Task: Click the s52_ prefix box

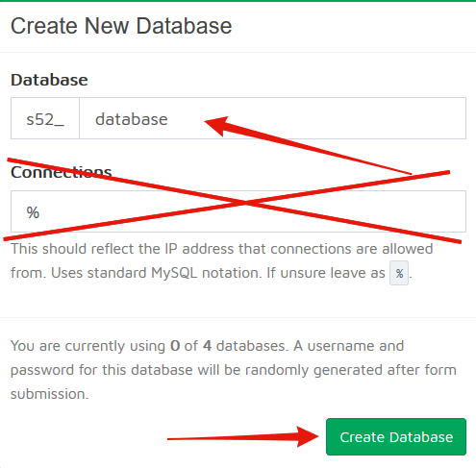Action: click(x=45, y=118)
